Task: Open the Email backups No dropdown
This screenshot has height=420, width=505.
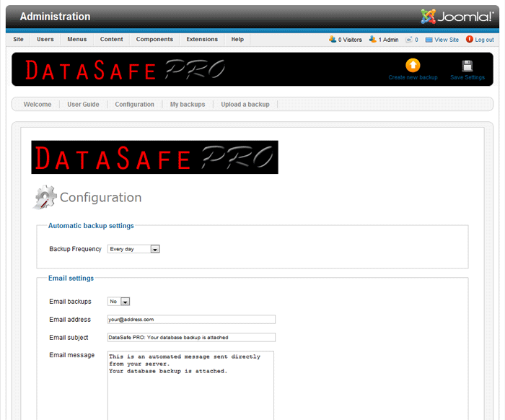Action: [x=118, y=302]
